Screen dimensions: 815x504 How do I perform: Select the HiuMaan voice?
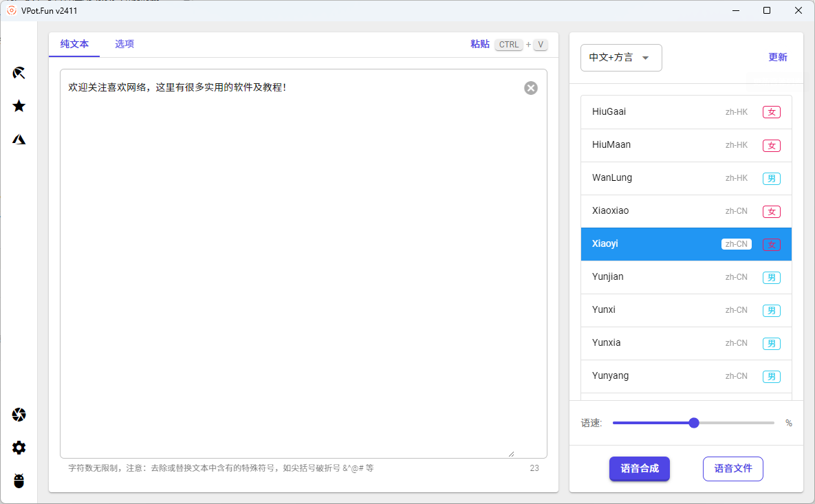686,145
